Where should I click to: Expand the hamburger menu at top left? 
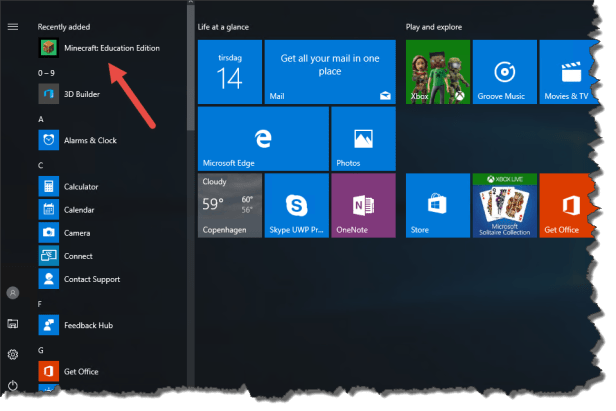13,26
